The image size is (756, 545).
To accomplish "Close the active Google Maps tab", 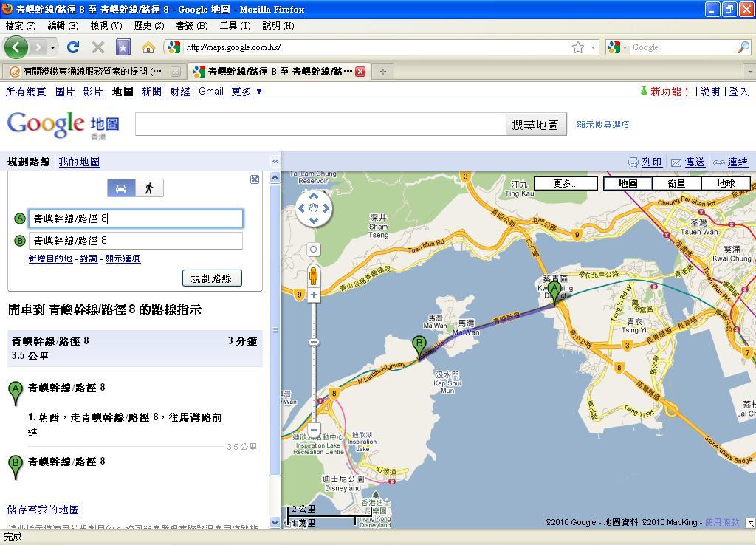I will click(360, 72).
